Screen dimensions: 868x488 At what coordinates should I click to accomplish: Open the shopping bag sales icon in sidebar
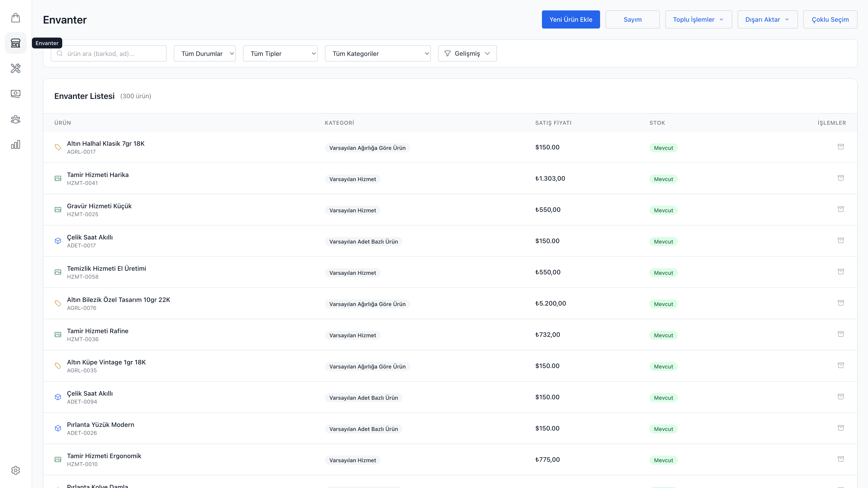coord(15,17)
